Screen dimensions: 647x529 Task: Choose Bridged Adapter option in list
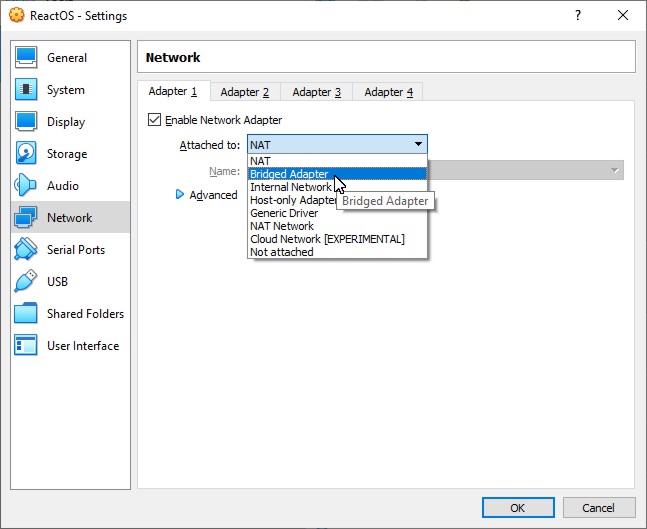click(x=337, y=174)
